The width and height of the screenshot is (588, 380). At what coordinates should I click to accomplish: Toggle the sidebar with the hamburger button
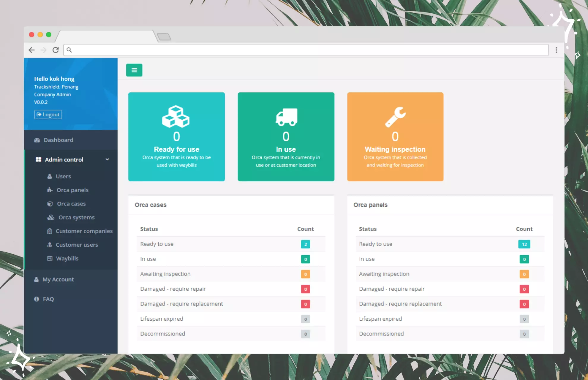(x=134, y=70)
